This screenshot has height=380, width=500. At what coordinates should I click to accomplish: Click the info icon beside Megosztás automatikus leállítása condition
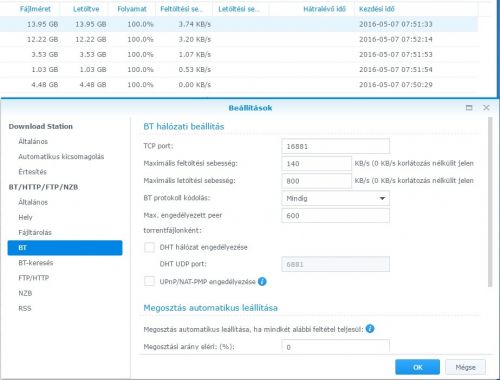point(370,329)
